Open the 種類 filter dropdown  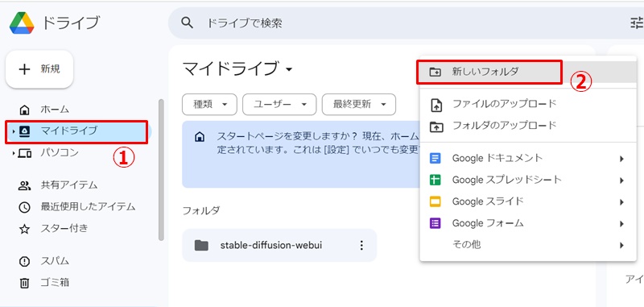pyautogui.click(x=209, y=105)
